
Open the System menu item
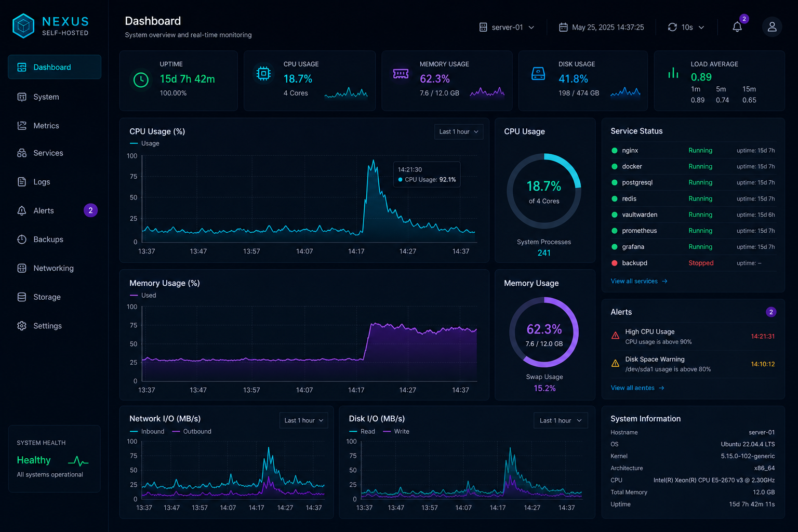pos(55,97)
